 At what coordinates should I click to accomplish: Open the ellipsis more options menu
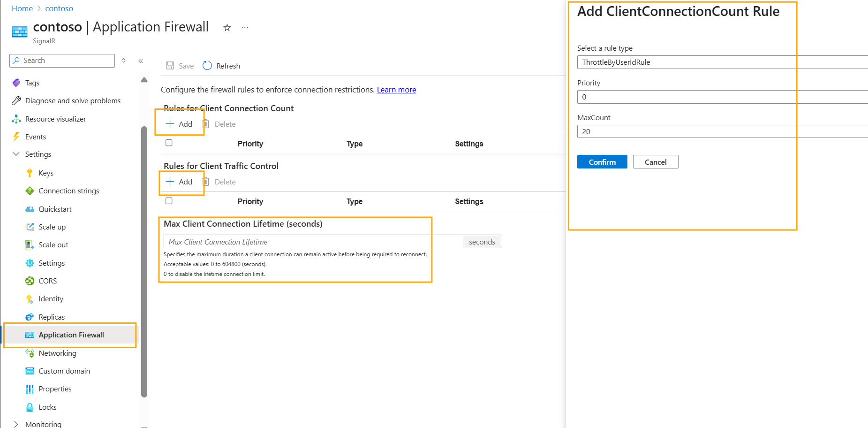coord(245,27)
